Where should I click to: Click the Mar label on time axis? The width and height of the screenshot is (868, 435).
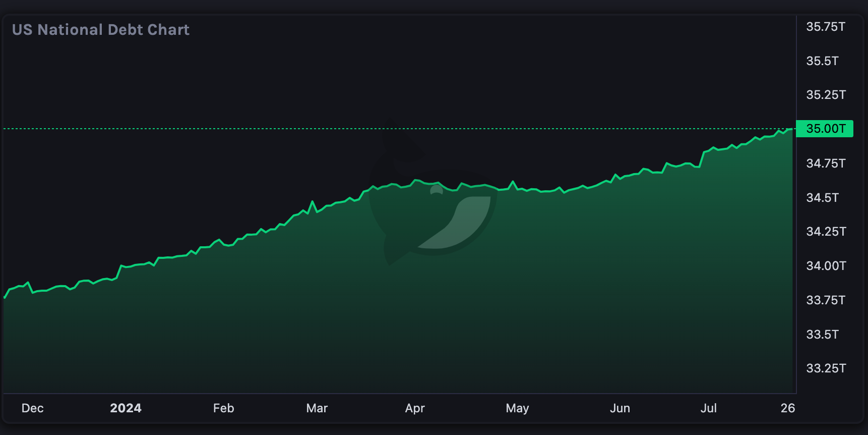(x=317, y=408)
